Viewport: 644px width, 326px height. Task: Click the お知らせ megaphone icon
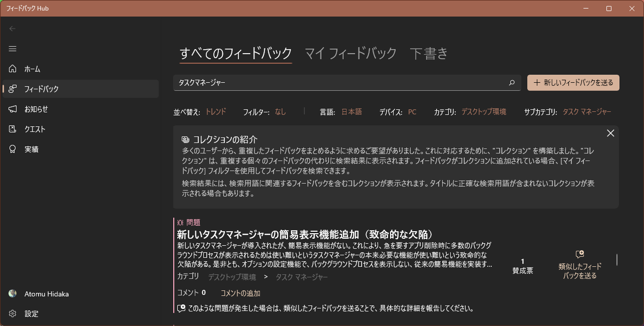point(13,109)
